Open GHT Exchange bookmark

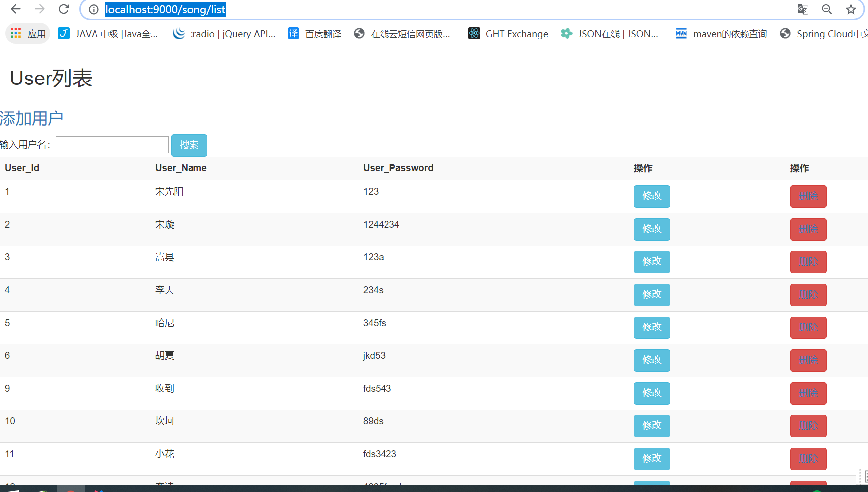tap(508, 34)
